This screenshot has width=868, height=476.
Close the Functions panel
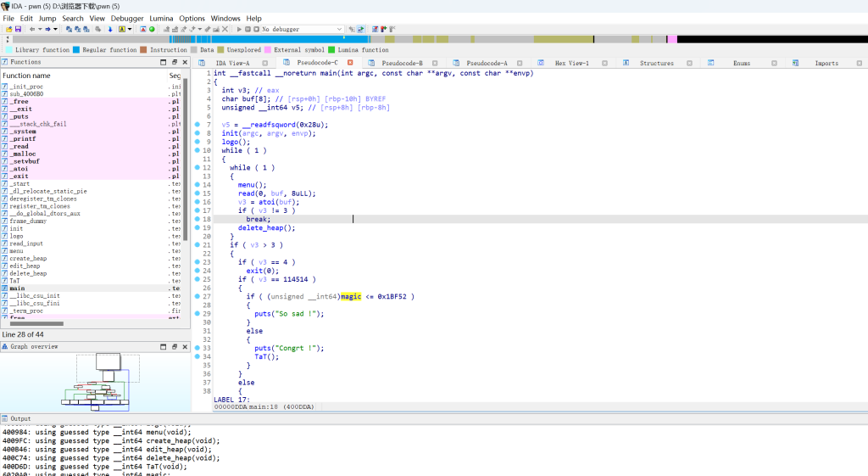[185, 62]
